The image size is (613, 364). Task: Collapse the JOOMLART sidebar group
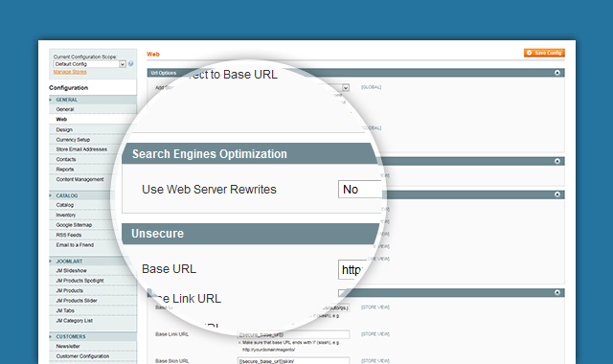[x=93, y=262]
